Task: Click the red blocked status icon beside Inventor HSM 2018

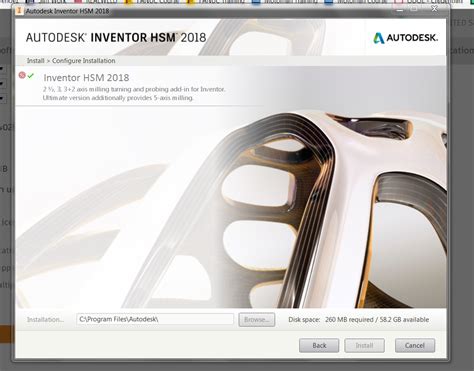Action: pyautogui.click(x=22, y=75)
